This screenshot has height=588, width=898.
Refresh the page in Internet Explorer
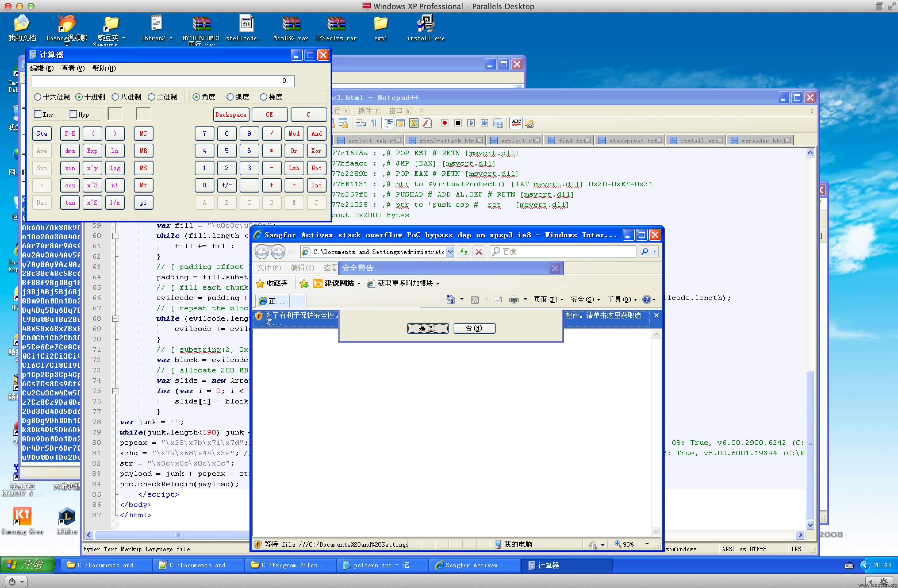pyautogui.click(x=464, y=251)
